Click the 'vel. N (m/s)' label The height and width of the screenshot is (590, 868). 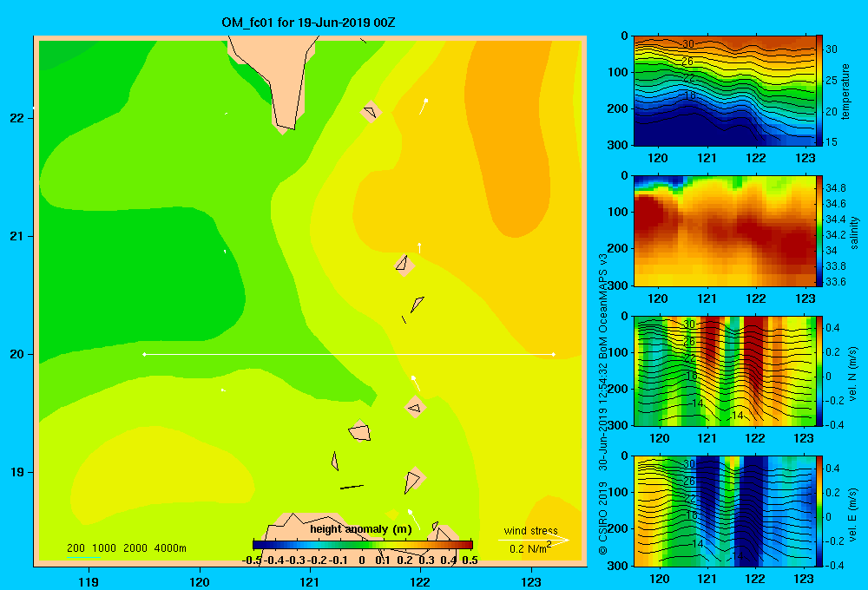click(x=852, y=373)
